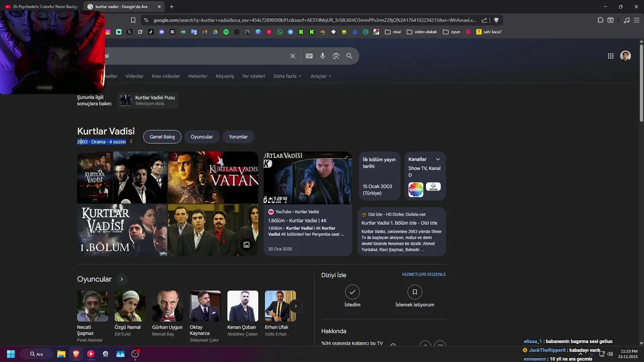Open the WhatsApp bookmark
This screenshot has height=362, width=644.
point(280,32)
